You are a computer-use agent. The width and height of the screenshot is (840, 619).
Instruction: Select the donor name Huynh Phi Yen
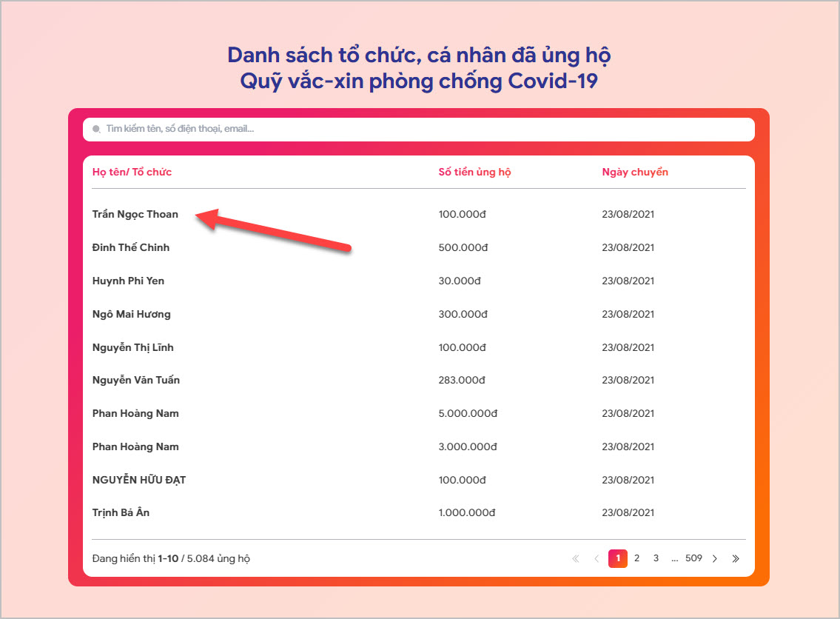click(x=128, y=281)
